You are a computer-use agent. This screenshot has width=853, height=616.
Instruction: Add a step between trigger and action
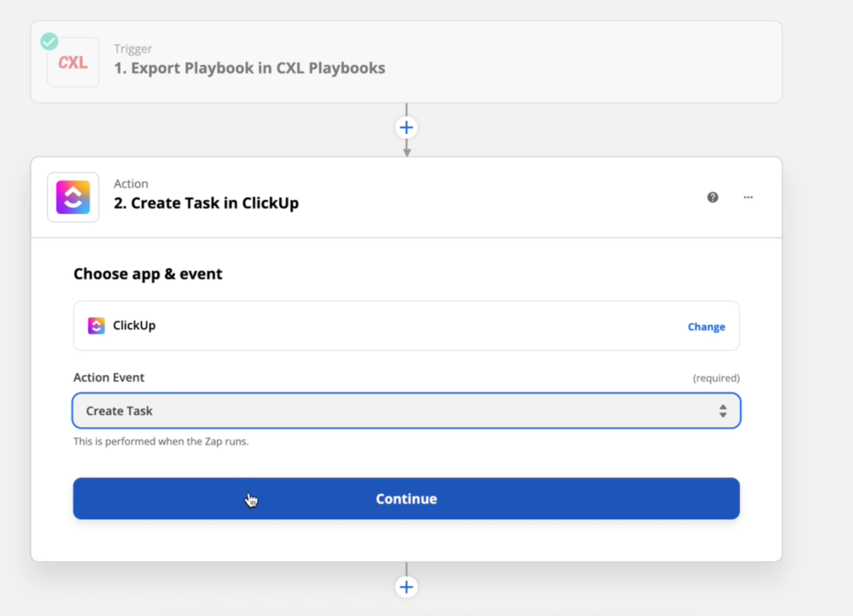point(406,128)
